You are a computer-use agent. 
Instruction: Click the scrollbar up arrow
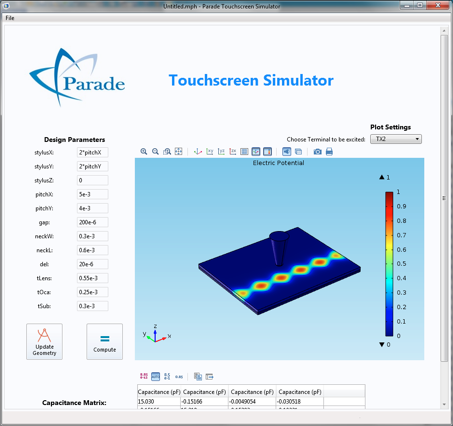444,31
